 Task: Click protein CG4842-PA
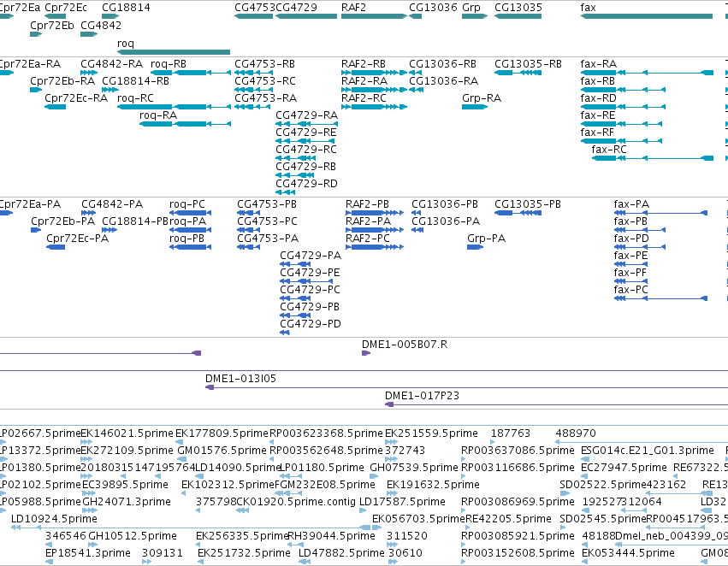point(112,204)
